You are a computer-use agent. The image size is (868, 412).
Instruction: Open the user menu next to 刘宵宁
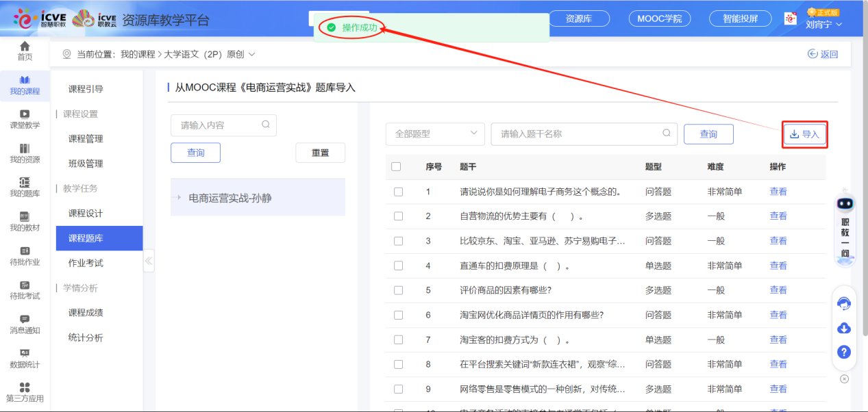point(823,25)
